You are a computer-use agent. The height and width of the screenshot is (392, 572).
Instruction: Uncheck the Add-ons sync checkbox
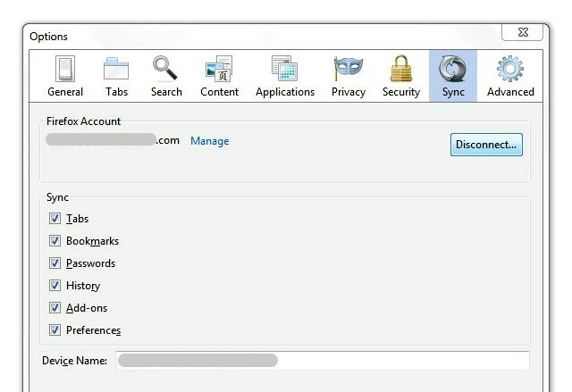(x=55, y=308)
